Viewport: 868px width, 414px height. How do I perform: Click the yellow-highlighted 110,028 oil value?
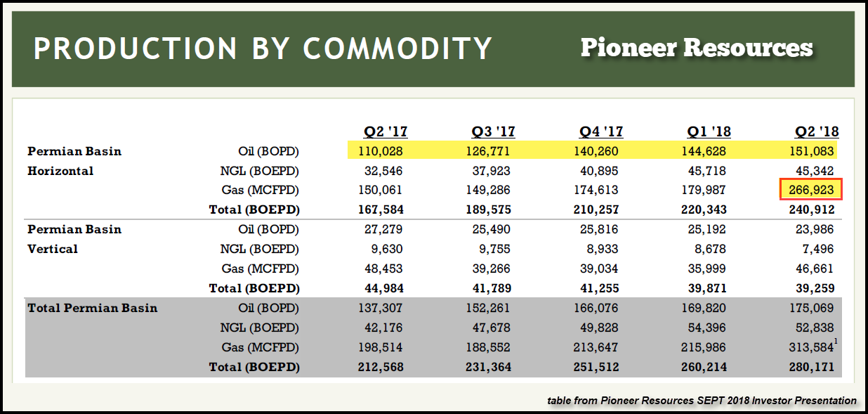pyautogui.click(x=383, y=151)
